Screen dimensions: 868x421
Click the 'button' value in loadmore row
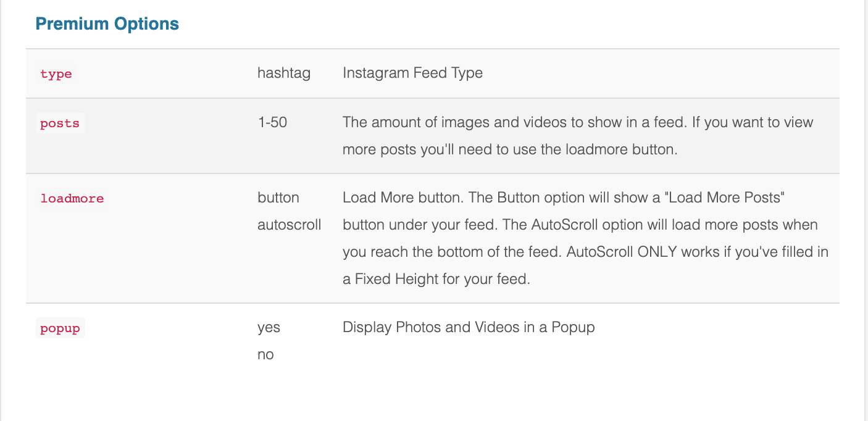tap(278, 198)
